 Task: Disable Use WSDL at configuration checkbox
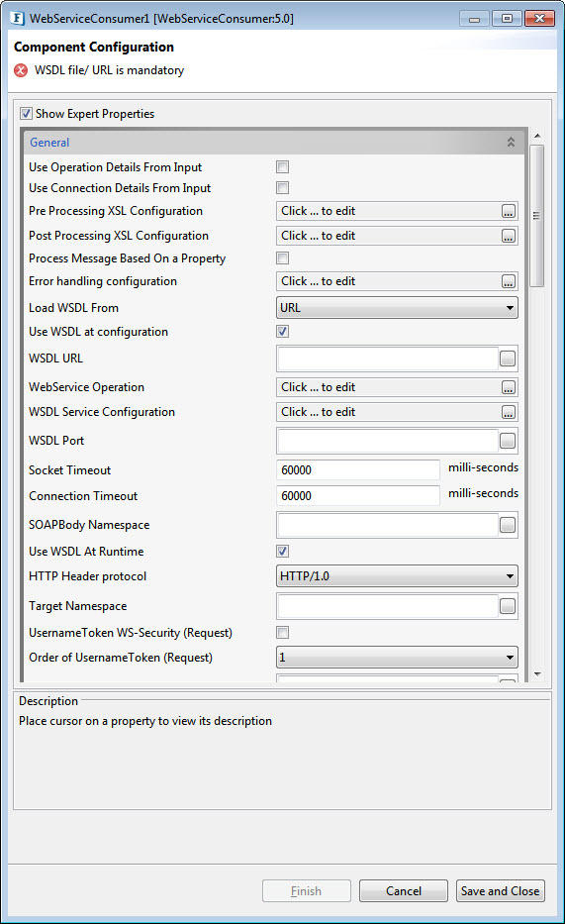coord(283,332)
